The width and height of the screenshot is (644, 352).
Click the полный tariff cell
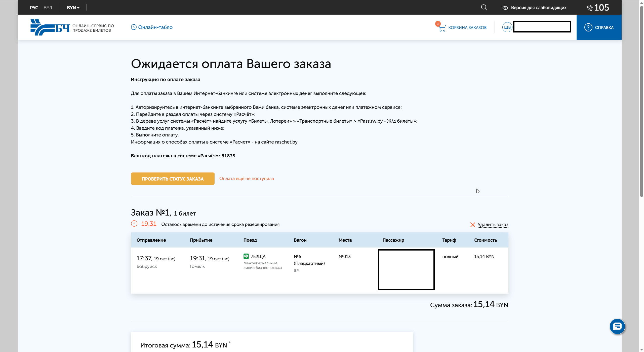click(x=450, y=257)
